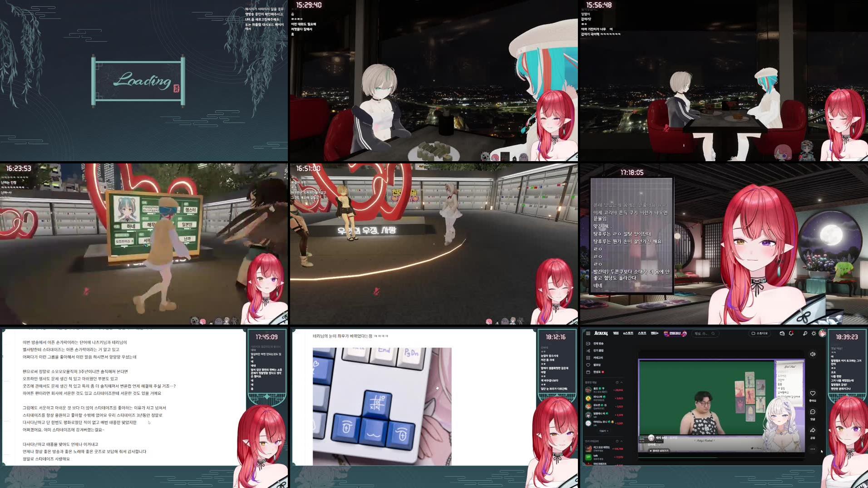
Task: Like the stream with the 좋아요 heart
Action: [813, 393]
